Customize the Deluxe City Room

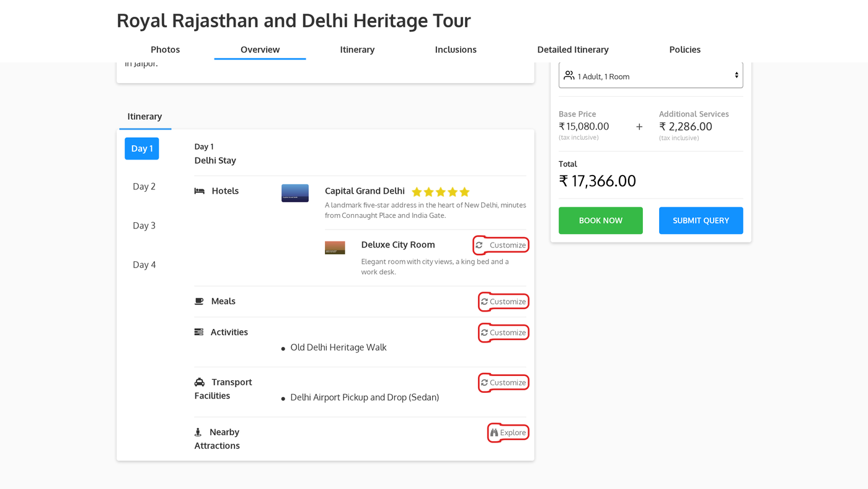coord(501,245)
